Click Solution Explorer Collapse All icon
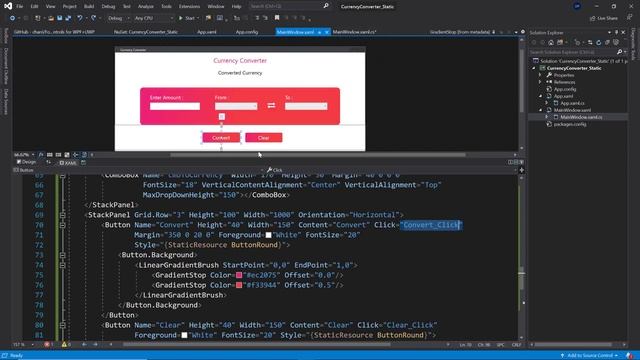This screenshot has width=640, height=360. coord(607,42)
